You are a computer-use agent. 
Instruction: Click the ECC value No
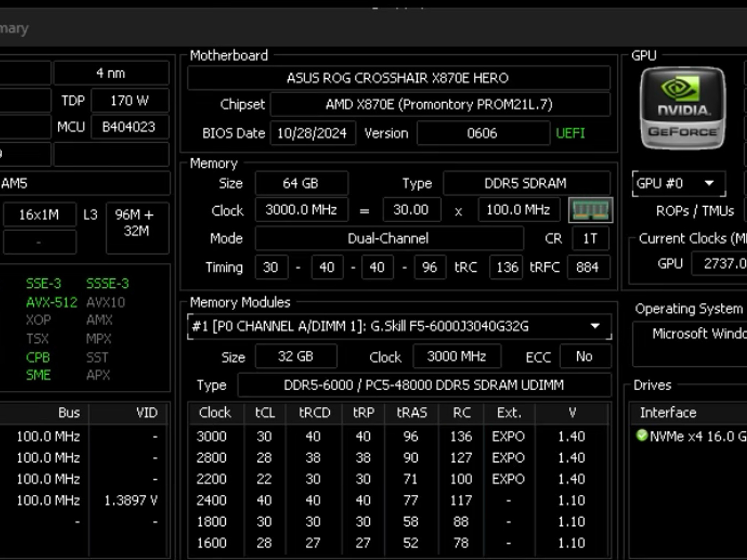585,356
